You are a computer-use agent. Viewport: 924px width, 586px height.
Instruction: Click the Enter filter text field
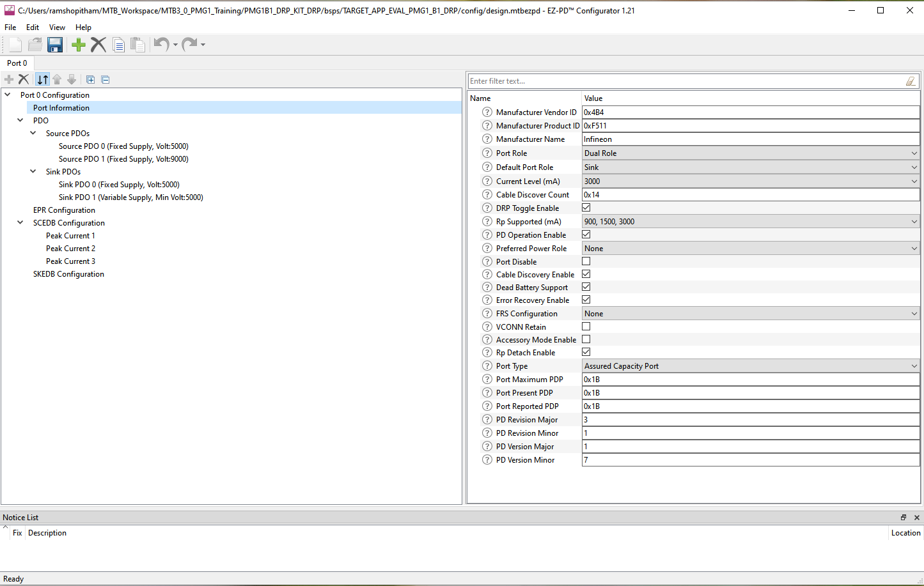[686, 81]
